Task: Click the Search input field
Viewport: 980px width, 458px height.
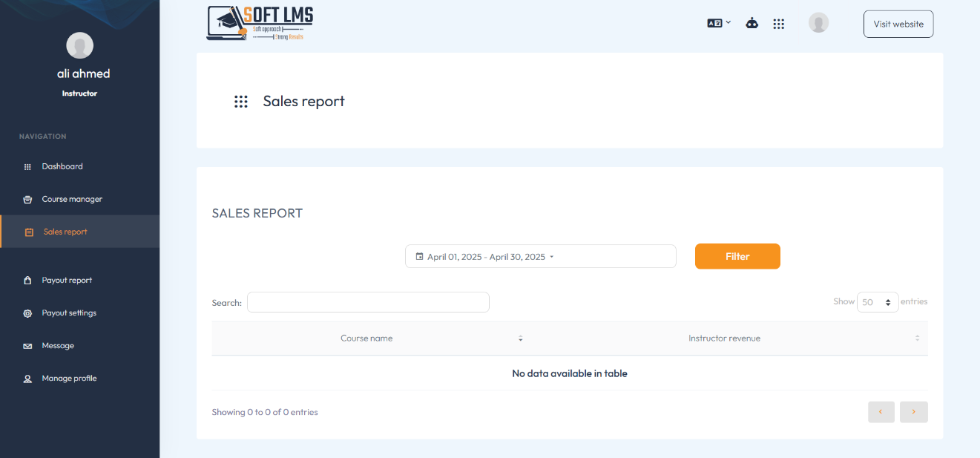Action: (368, 302)
